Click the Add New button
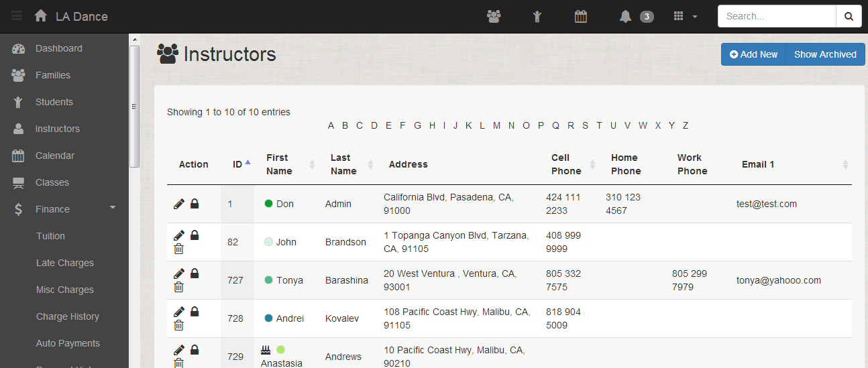 coord(753,54)
